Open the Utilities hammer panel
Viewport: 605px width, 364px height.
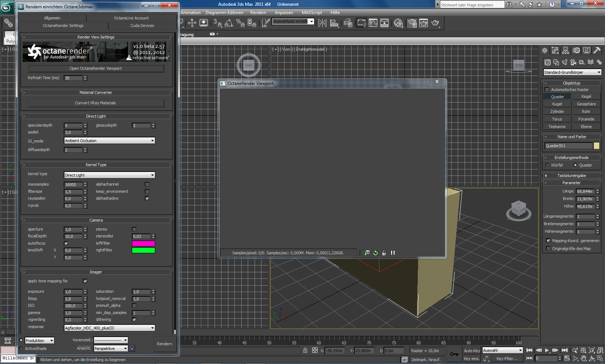(597, 50)
